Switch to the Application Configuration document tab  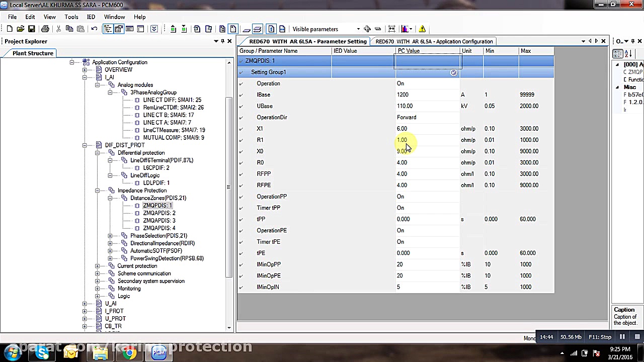434,41
